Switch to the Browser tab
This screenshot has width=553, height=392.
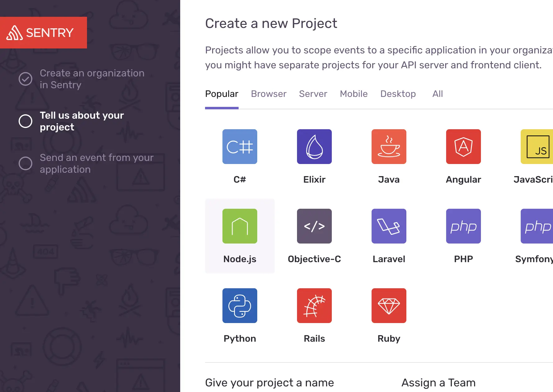[x=269, y=94]
